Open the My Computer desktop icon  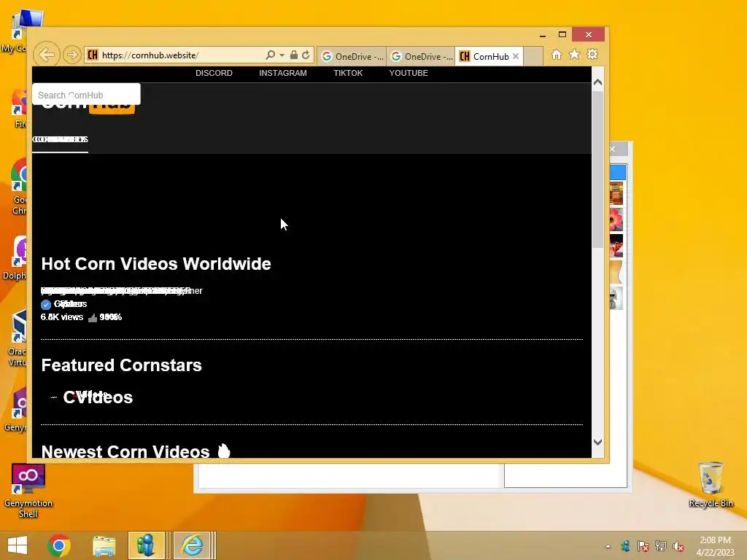click(18, 31)
